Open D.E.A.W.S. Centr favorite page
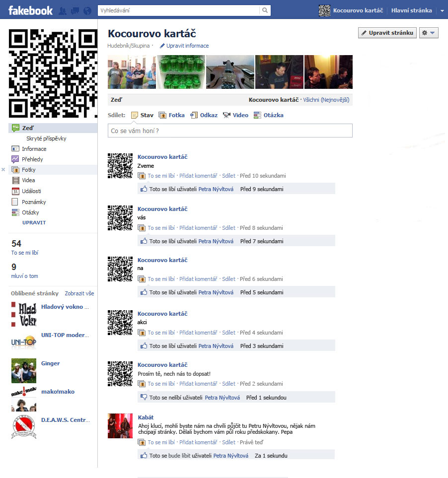 coord(65,420)
